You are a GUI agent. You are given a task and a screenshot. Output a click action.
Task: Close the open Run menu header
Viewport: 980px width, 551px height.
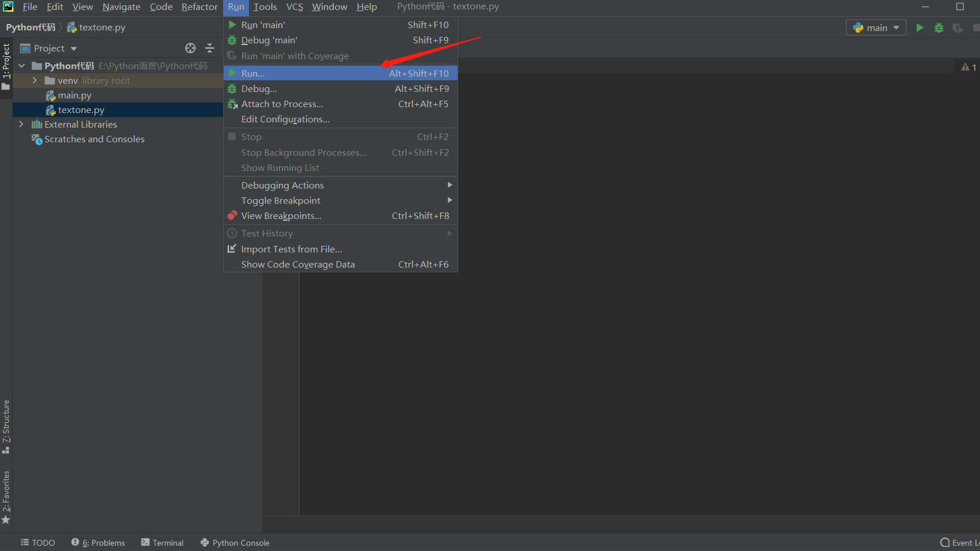click(x=236, y=7)
